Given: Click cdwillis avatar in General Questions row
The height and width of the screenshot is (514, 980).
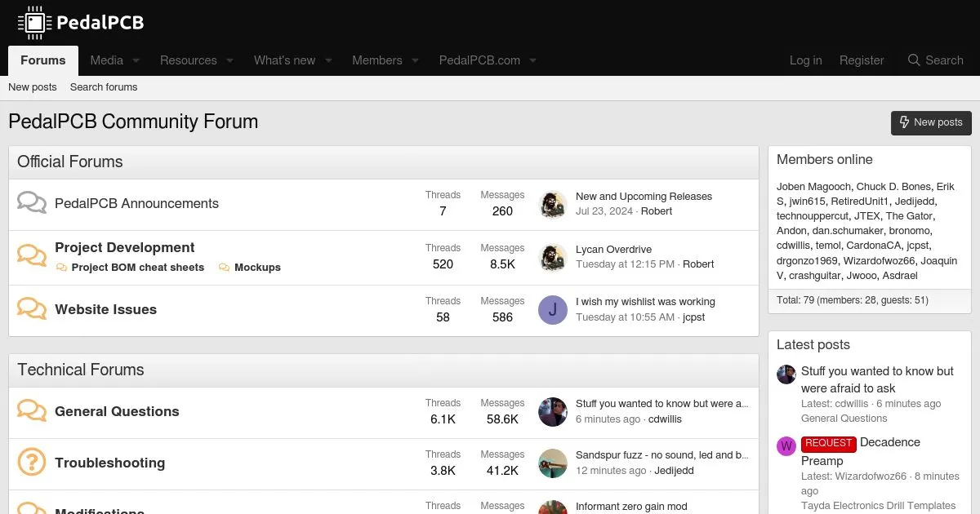Looking at the screenshot, I should click(553, 412).
